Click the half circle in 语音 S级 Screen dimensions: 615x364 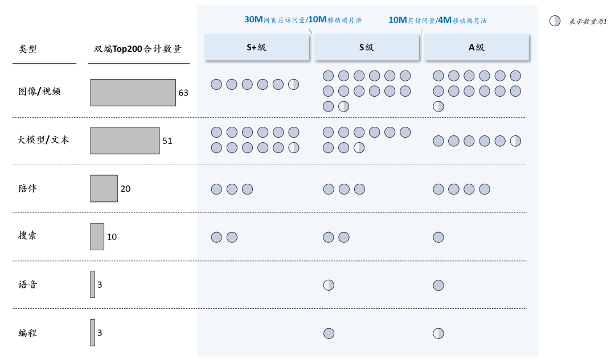click(329, 285)
